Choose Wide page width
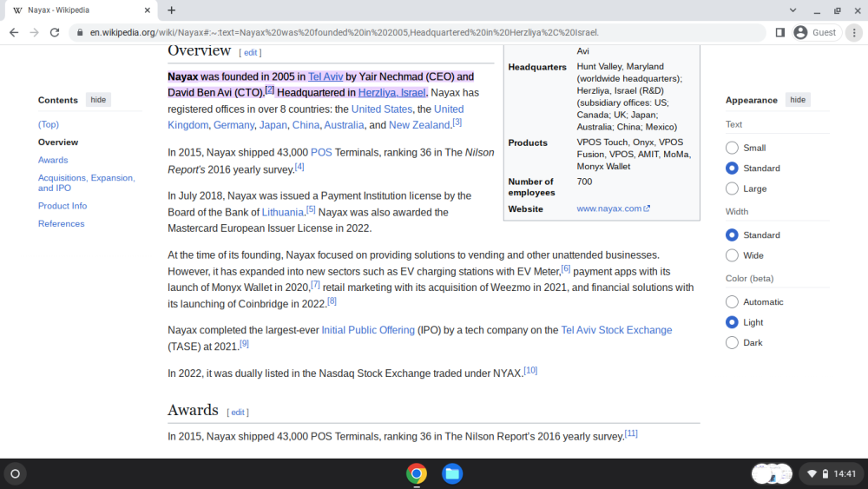The width and height of the screenshot is (868, 489). [x=732, y=255]
